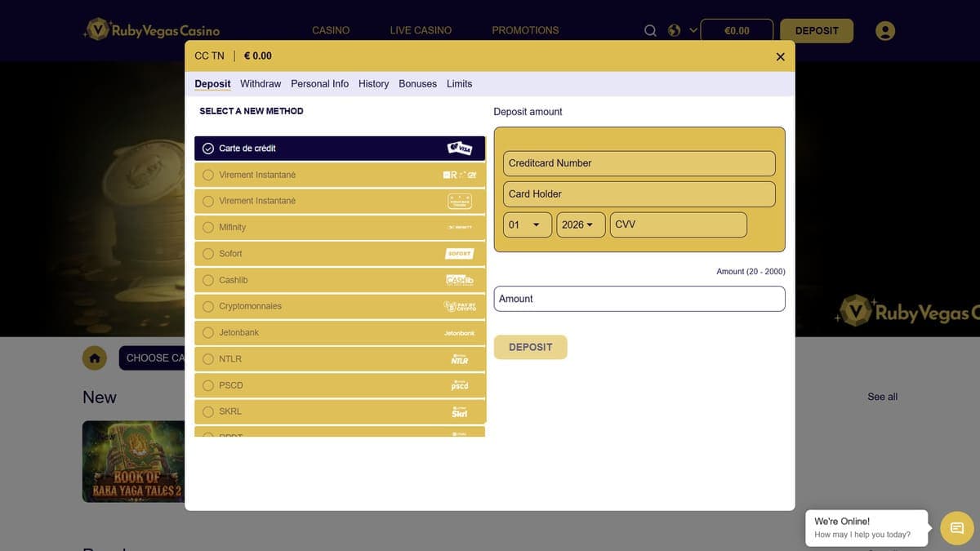Open PROMOTIONS navigation item
This screenshot has height=551, width=980.
pyautogui.click(x=525, y=30)
